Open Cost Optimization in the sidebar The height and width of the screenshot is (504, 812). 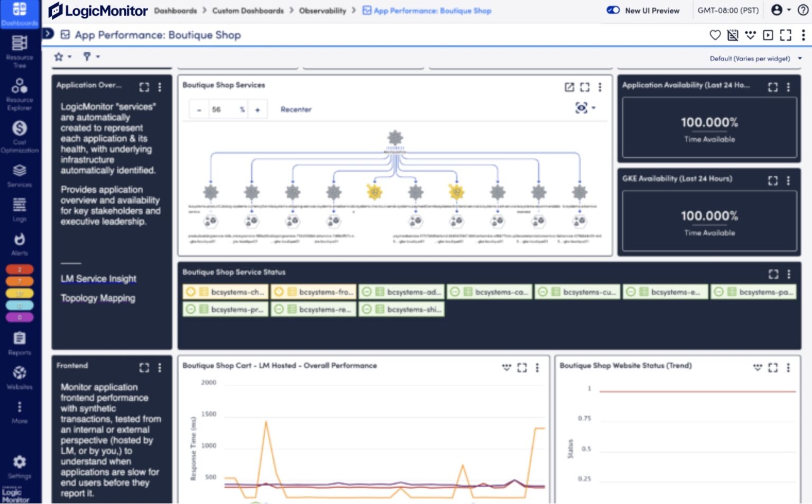[20, 129]
